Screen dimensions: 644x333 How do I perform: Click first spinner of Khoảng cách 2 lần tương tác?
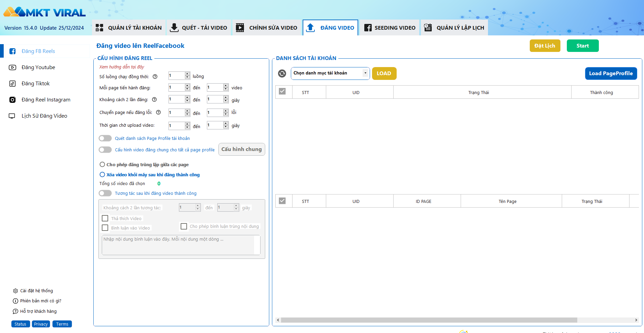tap(190, 207)
